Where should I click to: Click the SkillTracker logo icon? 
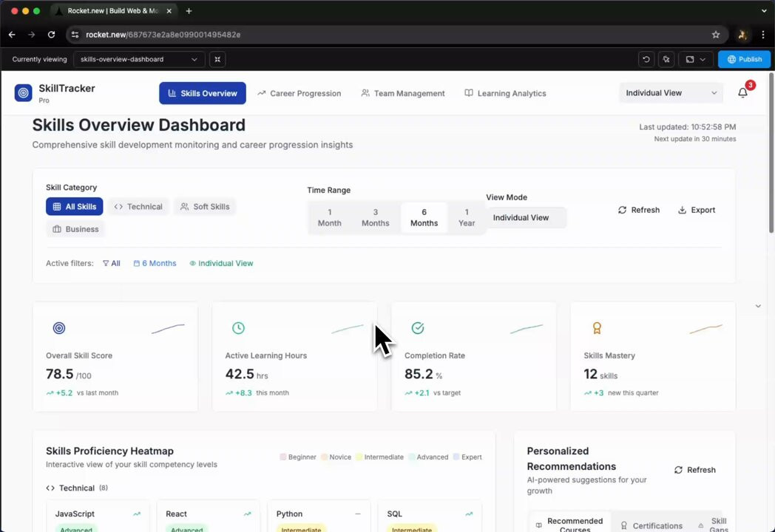pyautogui.click(x=23, y=93)
